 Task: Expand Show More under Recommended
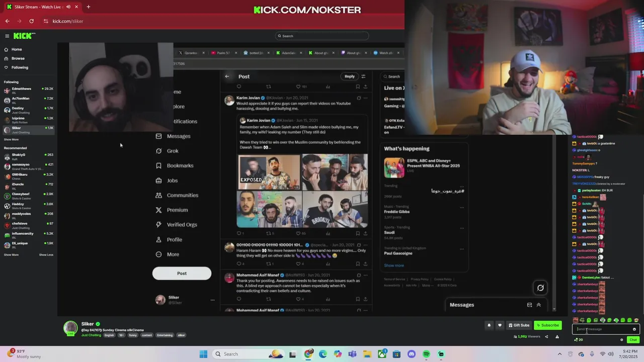[11, 255]
